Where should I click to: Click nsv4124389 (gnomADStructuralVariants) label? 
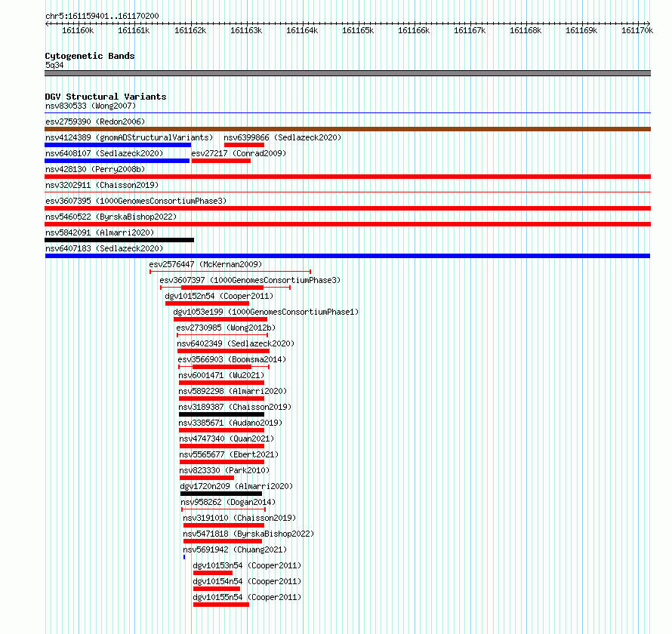[129, 137]
